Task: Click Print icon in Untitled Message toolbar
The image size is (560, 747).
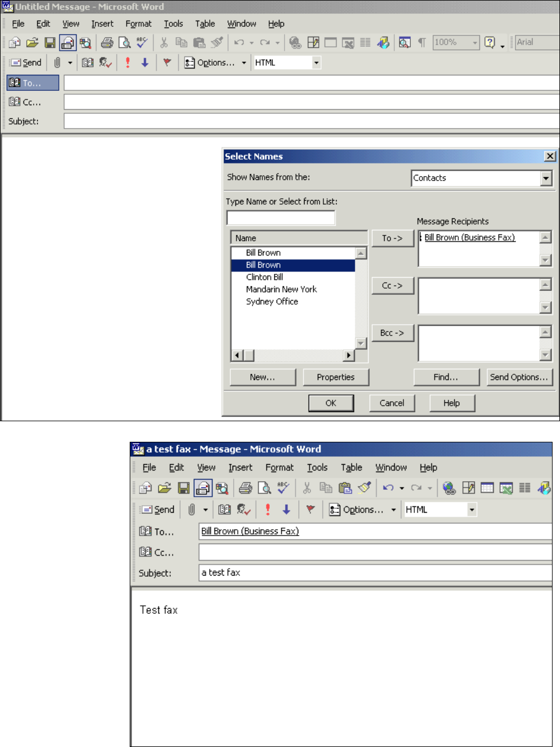Action: 107,42
